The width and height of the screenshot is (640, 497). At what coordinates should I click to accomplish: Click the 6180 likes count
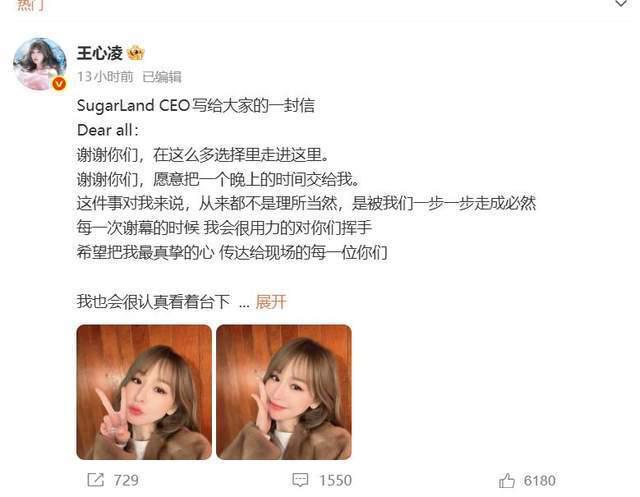click(x=540, y=481)
